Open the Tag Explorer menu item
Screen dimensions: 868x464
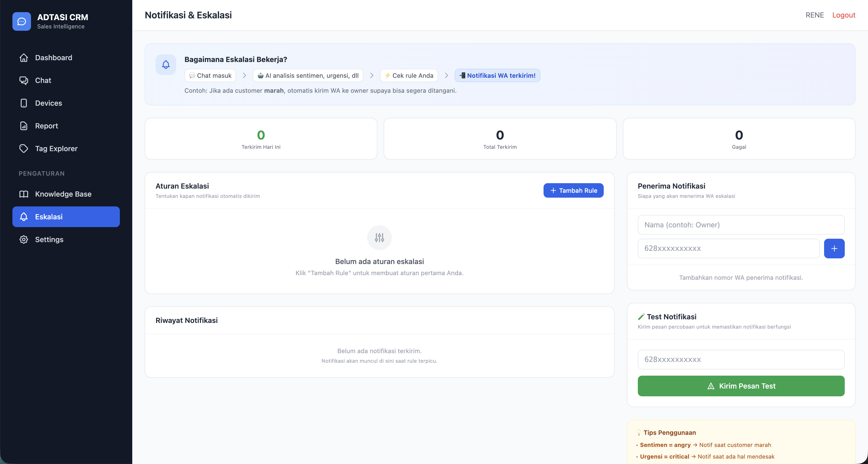click(x=56, y=149)
